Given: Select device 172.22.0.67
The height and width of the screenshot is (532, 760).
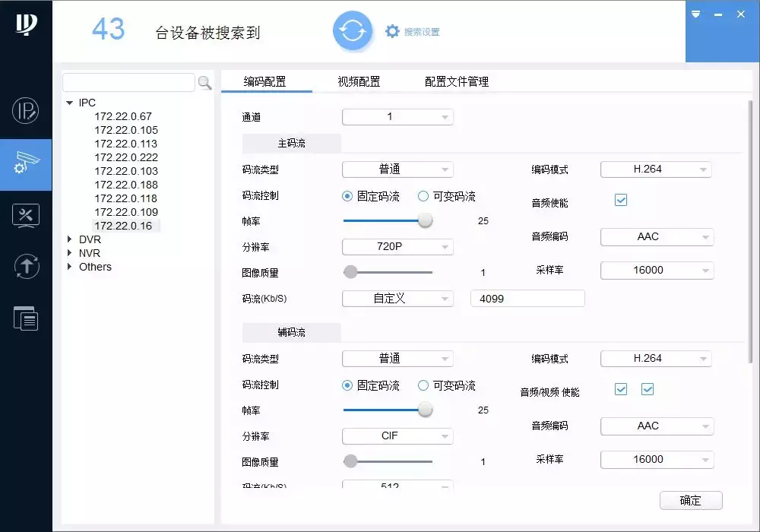Looking at the screenshot, I should [123, 116].
